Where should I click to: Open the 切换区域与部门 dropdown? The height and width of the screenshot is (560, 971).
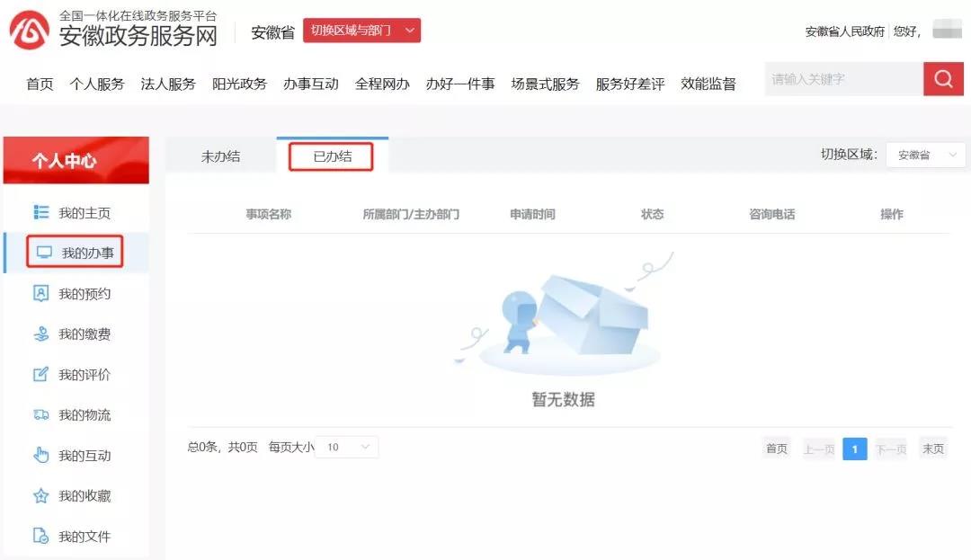click(361, 31)
